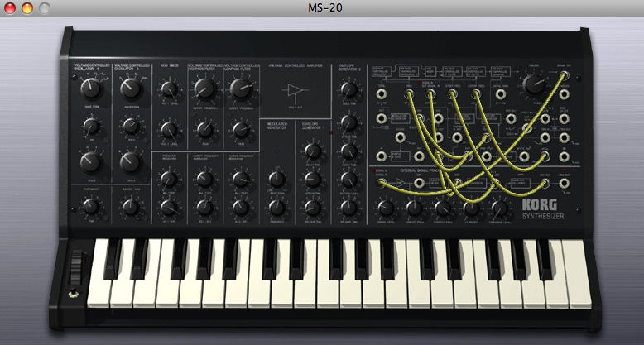Click the modulation generator frequency knob
This screenshot has width=644, height=345.
click(x=276, y=206)
